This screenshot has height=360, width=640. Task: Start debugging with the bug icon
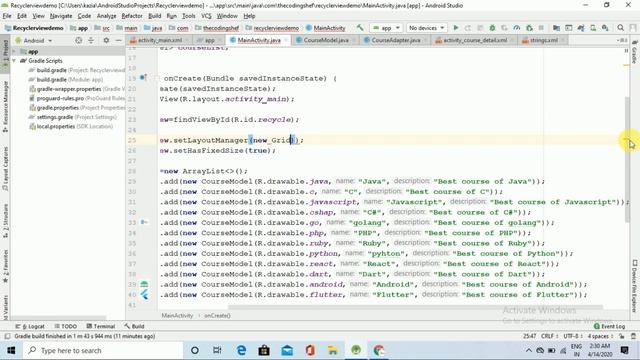coord(492,28)
